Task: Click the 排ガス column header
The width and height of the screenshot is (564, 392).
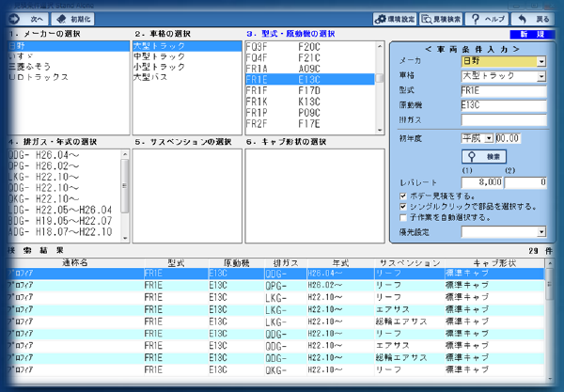Action: tap(286, 263)
